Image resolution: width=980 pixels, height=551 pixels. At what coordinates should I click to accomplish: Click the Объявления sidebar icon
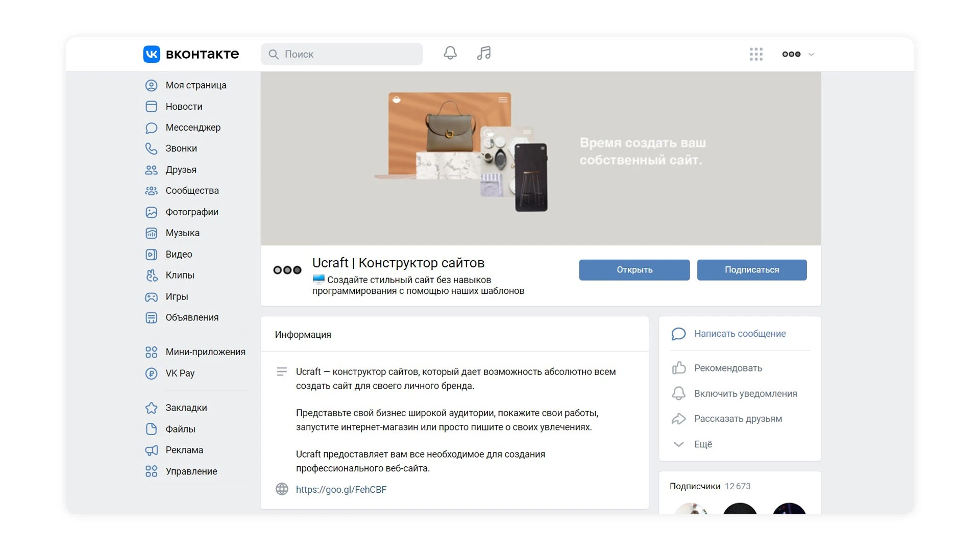[151, 318]
